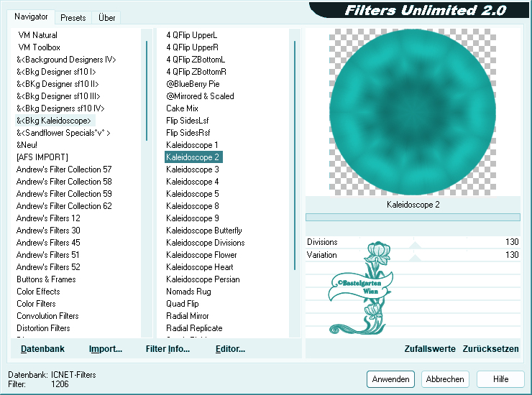
Task: Select [AFS IMPORT] category
Action: coord(42,157)
